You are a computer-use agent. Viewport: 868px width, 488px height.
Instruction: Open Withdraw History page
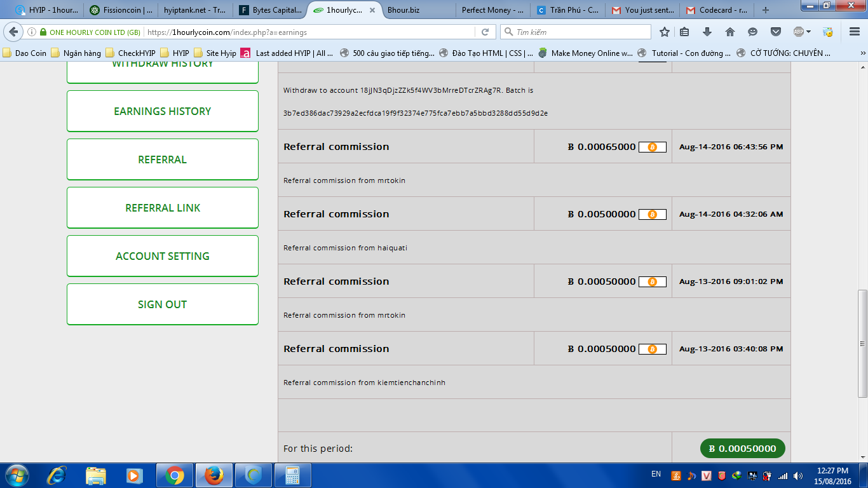pos(163,72)
